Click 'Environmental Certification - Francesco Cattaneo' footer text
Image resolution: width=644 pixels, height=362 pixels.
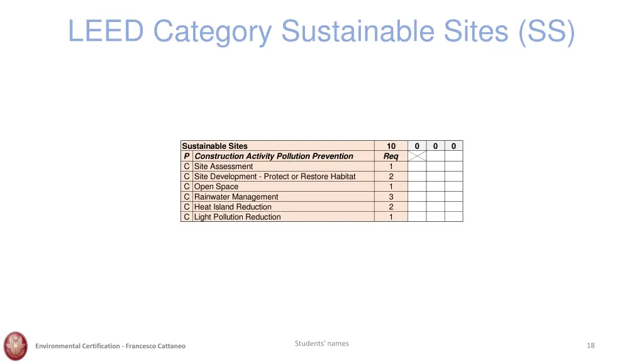coord(111,346)
